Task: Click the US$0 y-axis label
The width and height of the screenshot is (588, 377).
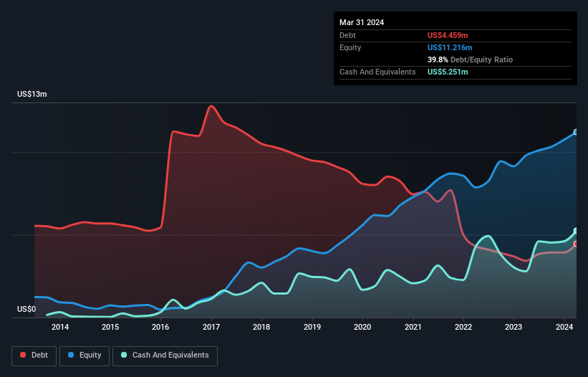Action: click(26, 309)
